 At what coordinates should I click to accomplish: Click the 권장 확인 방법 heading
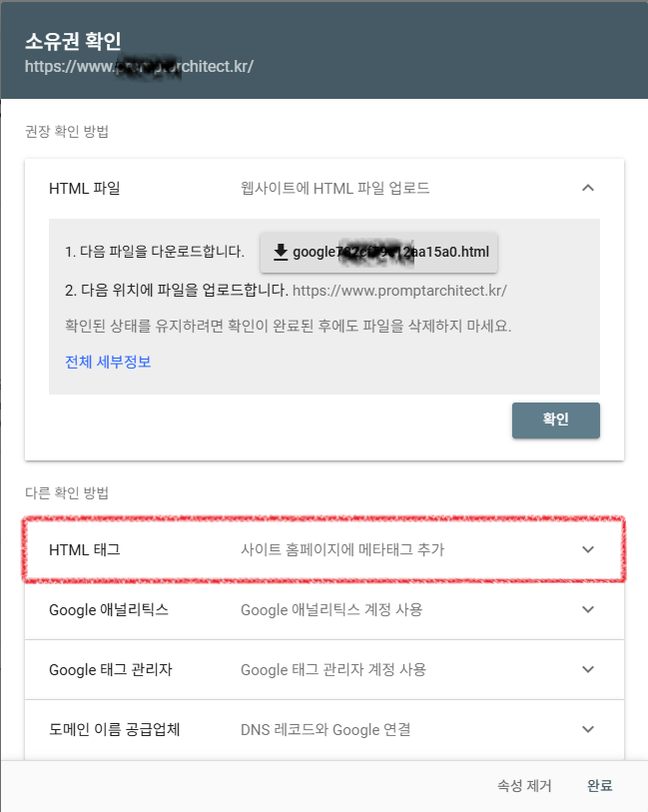67,131
